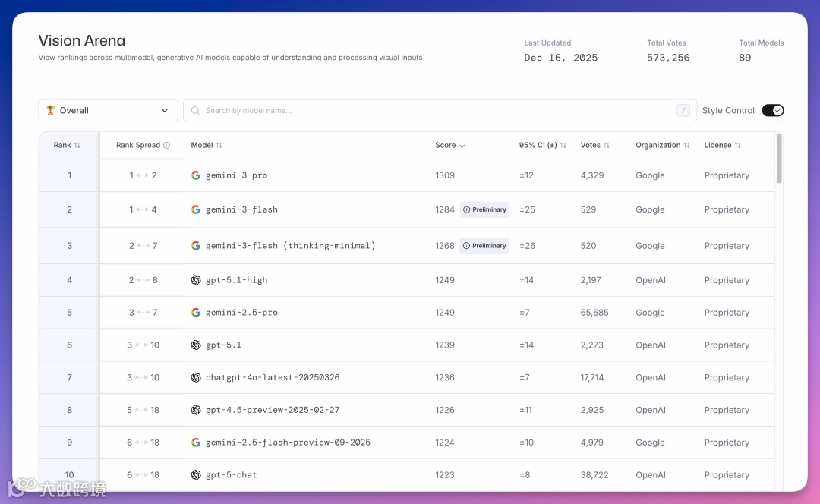Open the gpt-5-chat model name
The width and height of the screenshot is (820, 504).
click(231, 474)
